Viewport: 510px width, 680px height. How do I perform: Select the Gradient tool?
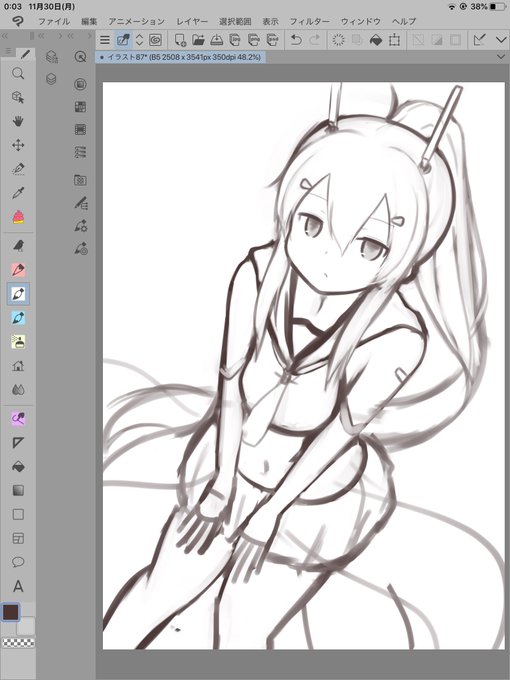(x=18, y=490)
